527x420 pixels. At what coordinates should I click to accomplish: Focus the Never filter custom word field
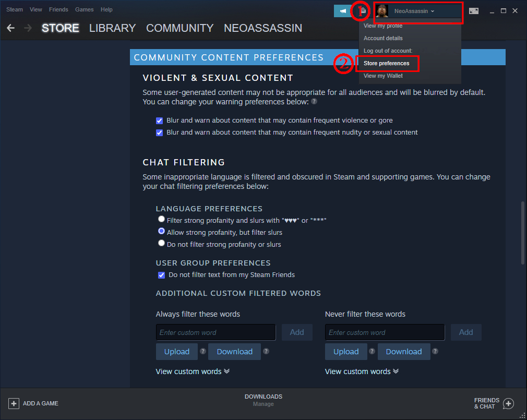pos(385,332)
